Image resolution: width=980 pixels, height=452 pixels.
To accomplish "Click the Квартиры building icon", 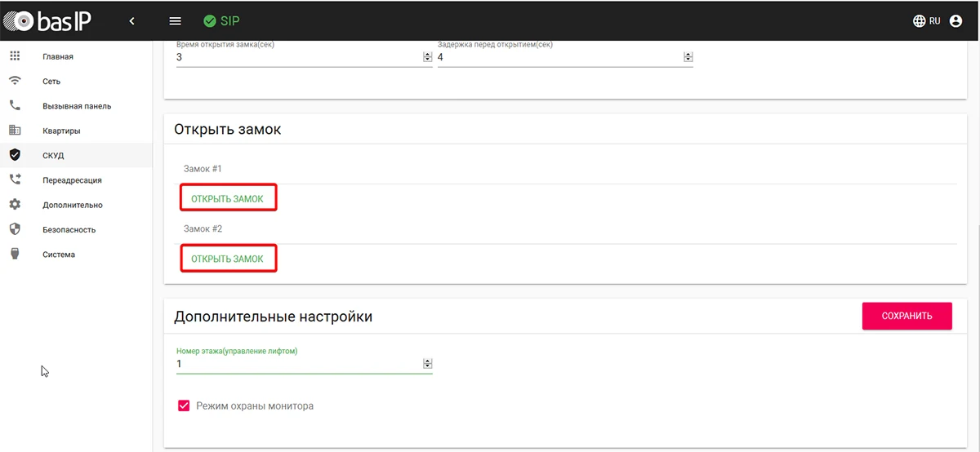I will click(x=14, y=131).
